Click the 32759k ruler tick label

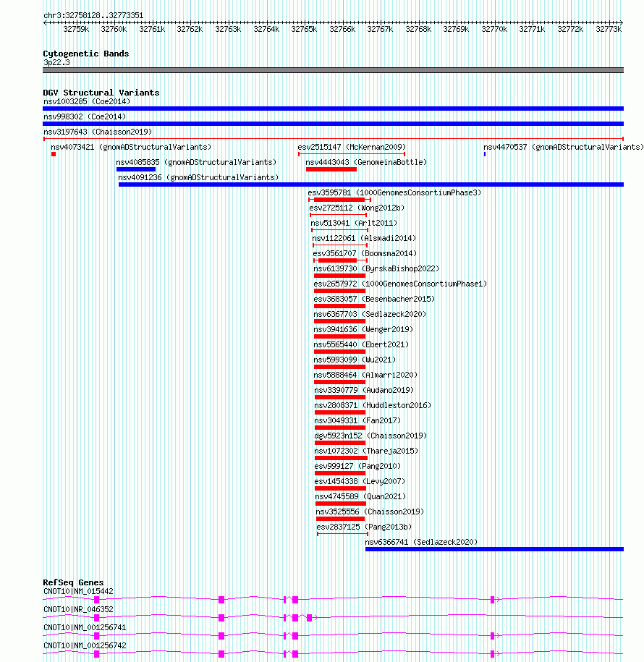click(76, 30)
